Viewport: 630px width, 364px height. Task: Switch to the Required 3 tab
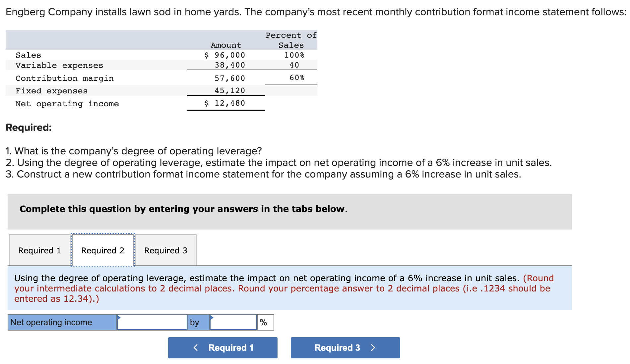(165, 250)
